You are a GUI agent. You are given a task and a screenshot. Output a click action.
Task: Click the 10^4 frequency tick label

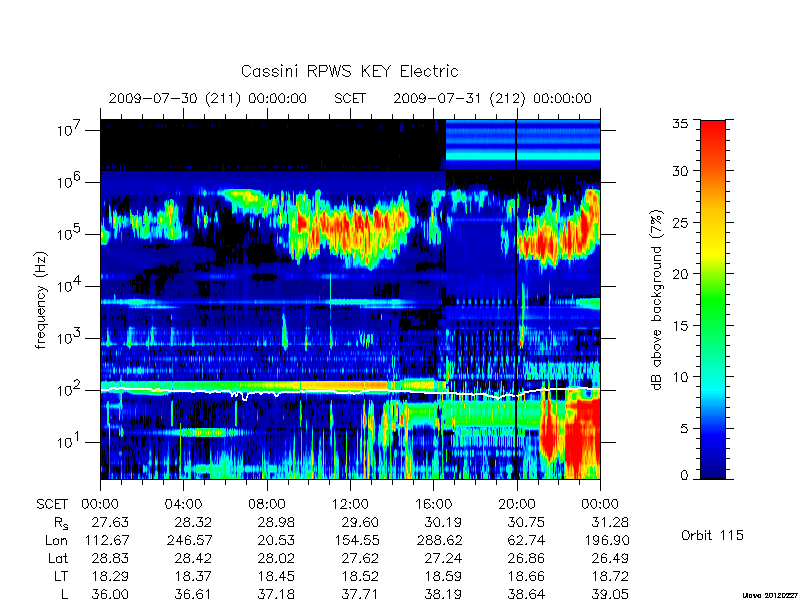coord(70,286)
